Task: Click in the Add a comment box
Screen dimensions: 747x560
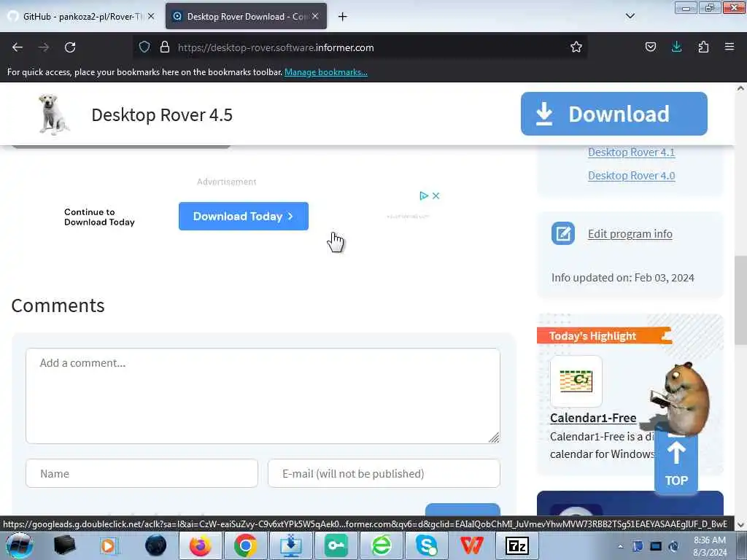Action: [x=263, y=396]
